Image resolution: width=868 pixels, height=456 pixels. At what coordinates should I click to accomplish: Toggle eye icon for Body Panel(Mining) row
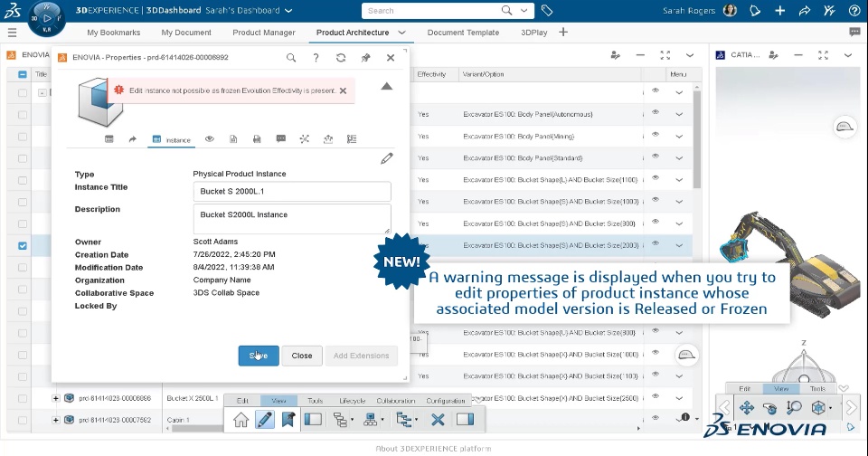coord(656,135)
